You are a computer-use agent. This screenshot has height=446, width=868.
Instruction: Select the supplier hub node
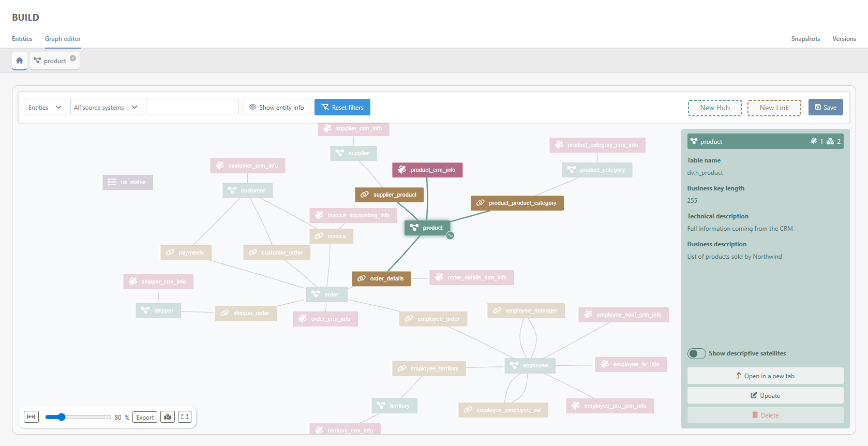[353, 153]
